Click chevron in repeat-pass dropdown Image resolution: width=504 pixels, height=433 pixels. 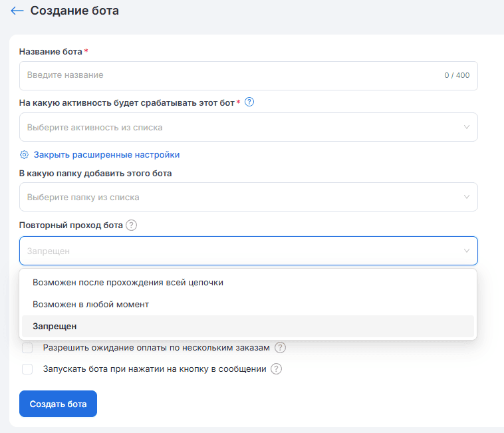click(x=467, y=251)
